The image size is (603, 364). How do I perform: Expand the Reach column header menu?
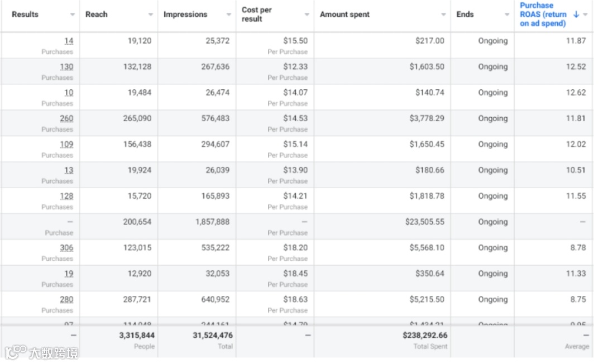(x=151, y=15)
